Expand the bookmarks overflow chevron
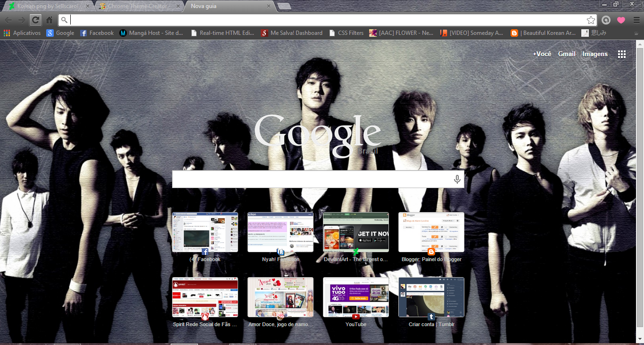Screen dimensions: 644x345 coord(639,33)
